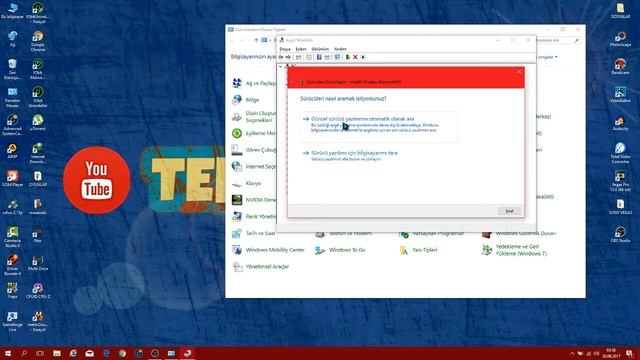This screenshot has width=640, height=360.
Task: Click the taskbar search magnifier icon
Action: 24,353
